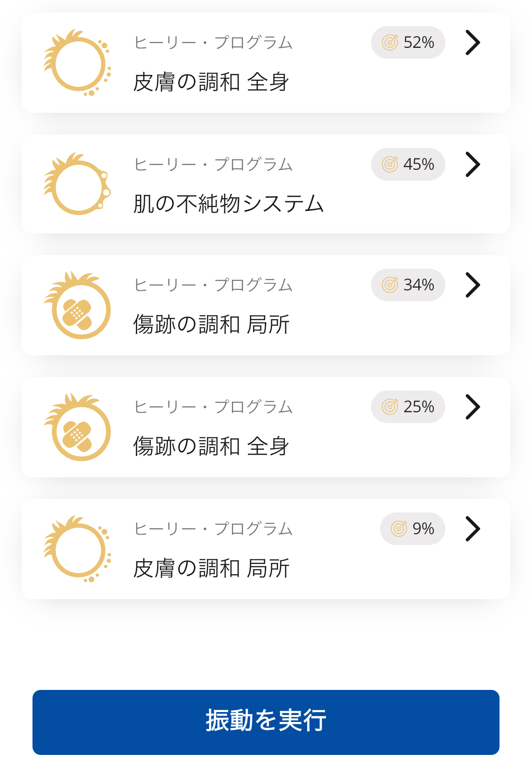Click the target icon beside 45%
The image size is (532, 773).
[390, 164]
